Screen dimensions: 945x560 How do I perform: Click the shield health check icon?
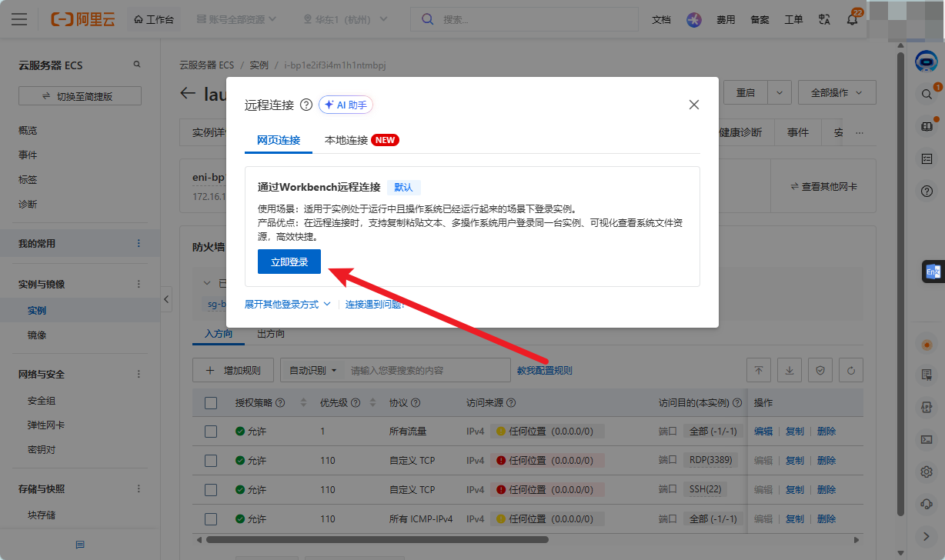(820, 370)
